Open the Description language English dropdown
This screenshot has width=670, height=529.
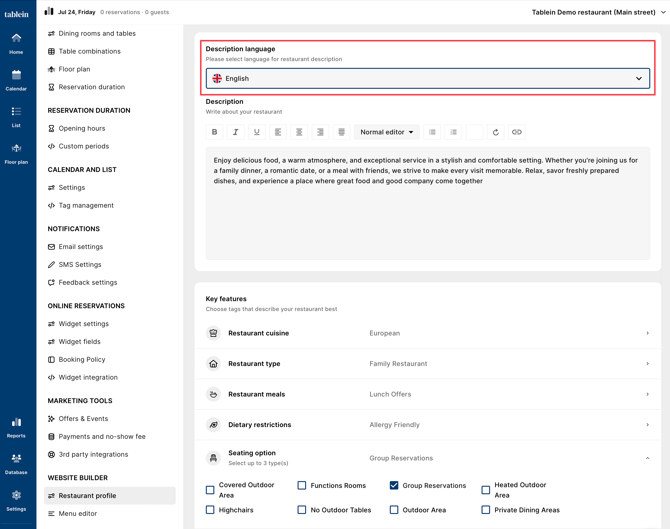(428, 79)
